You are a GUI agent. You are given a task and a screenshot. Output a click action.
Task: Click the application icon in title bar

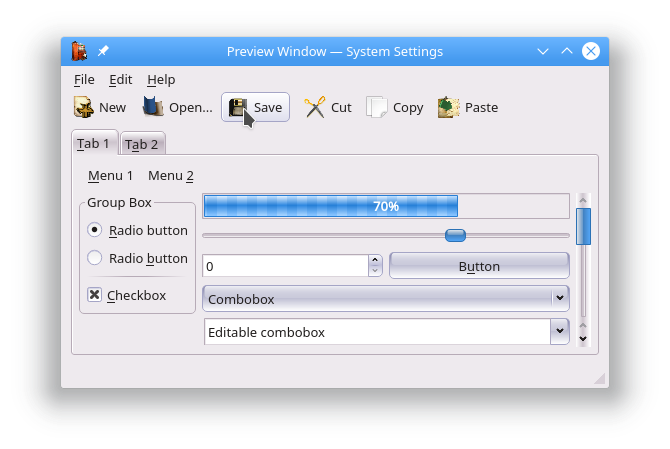point(79,51)
